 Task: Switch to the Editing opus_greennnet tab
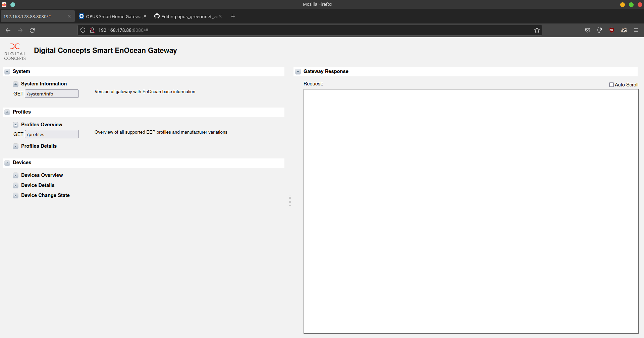[187, 16]
